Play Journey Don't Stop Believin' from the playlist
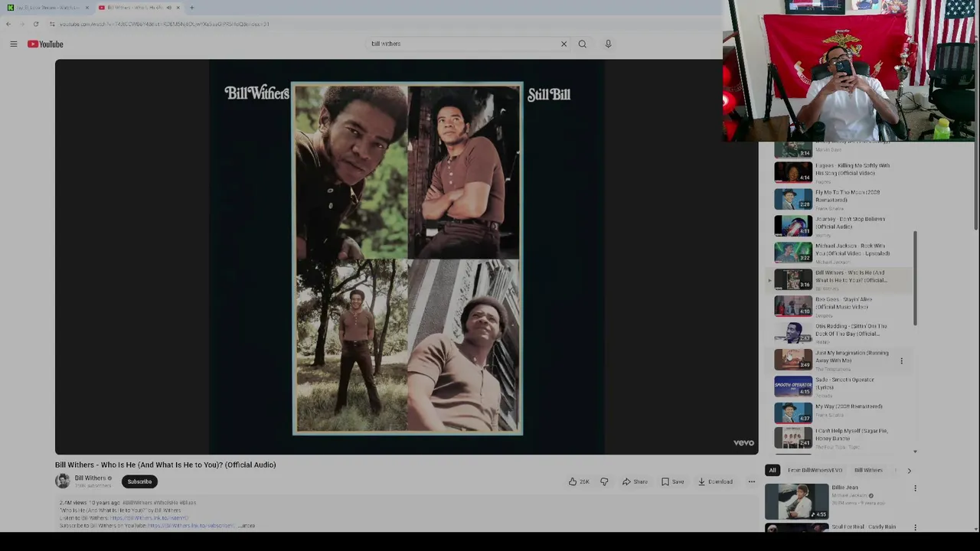The image size is (980, 551). (841, 226)
